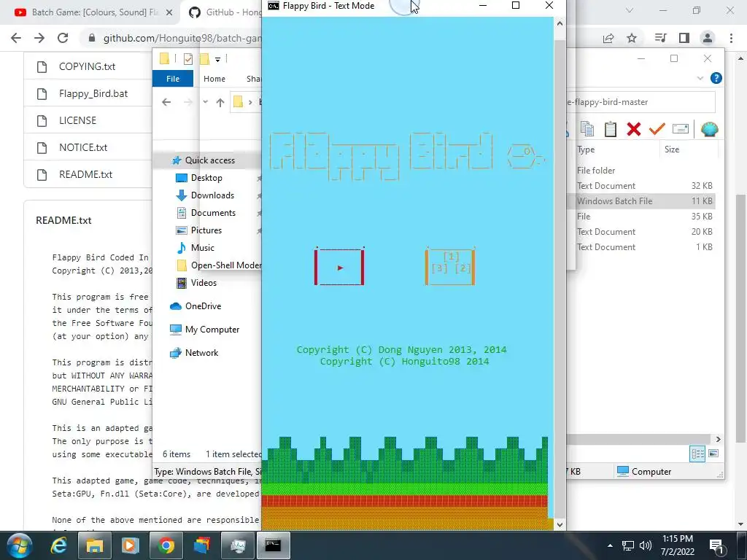Viewport: 747px width, 560px height.
Task: Click the console window scroll-down arrow
Action: pyautogui.click(x=560, y=524)
